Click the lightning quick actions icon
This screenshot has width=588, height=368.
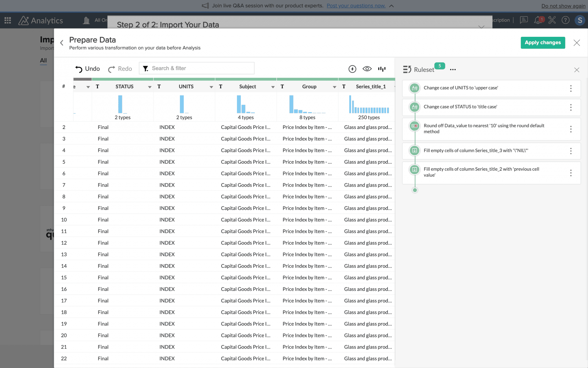tap(352, 69)
